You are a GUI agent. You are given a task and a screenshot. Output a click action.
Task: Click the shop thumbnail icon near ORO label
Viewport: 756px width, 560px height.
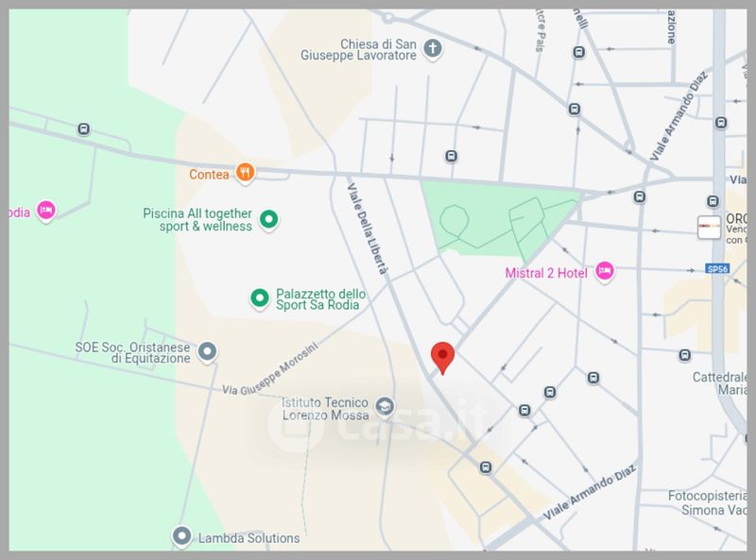click(x=709, y=227)
